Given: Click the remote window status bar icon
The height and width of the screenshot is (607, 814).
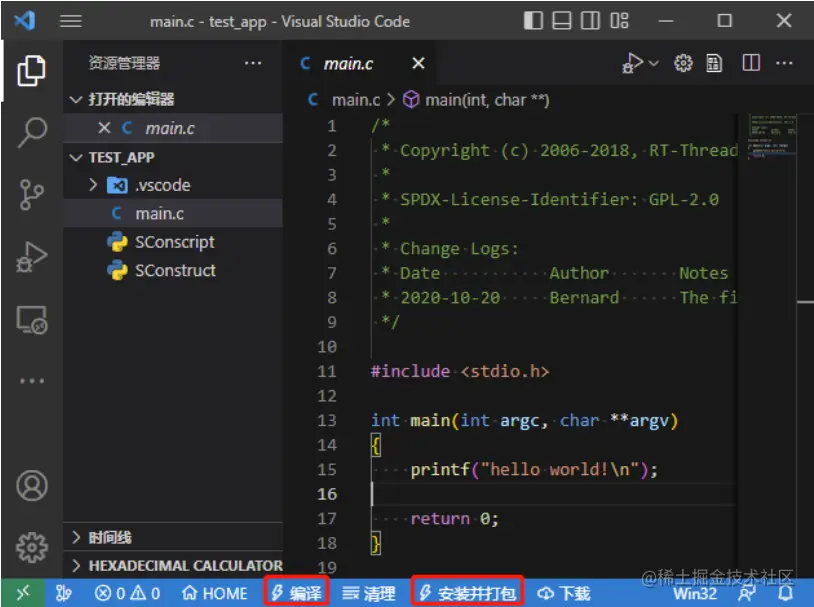Looking at the screenshot, I should tap(23, 592).
